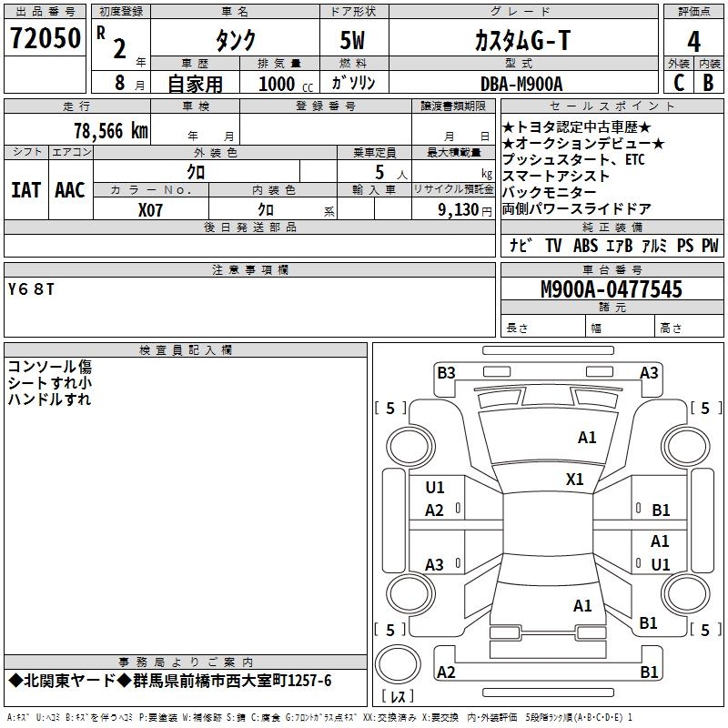Viewport: 728px width, 728px height.
Task: Click the notice code "Y68T"
Action: pyautogui.click(x=31, y=289)
